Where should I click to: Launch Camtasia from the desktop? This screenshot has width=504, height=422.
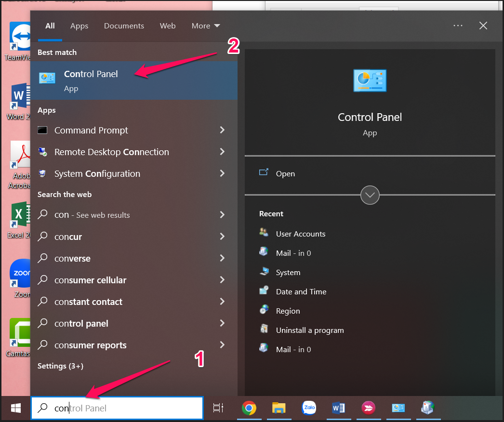pos(19,332)
